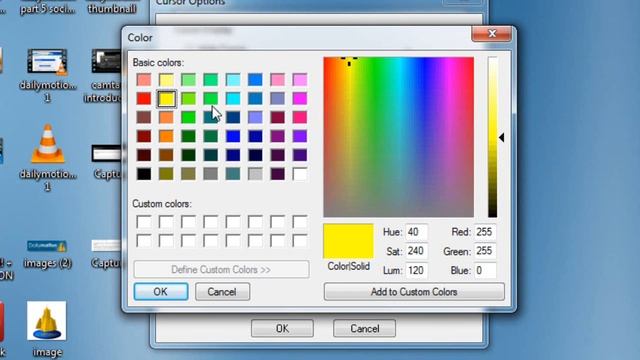640x360 pixels.
Task: Click the Color|Solid yellow preview box
Action: [348, 241]
